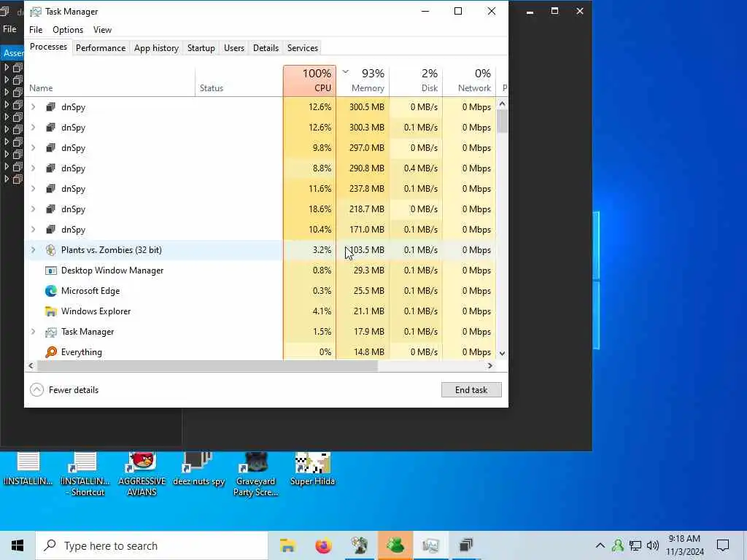Screen dimensions: 747x560
Task: Expand the Plants vs. Zombies process group
Action: (34, 250)
